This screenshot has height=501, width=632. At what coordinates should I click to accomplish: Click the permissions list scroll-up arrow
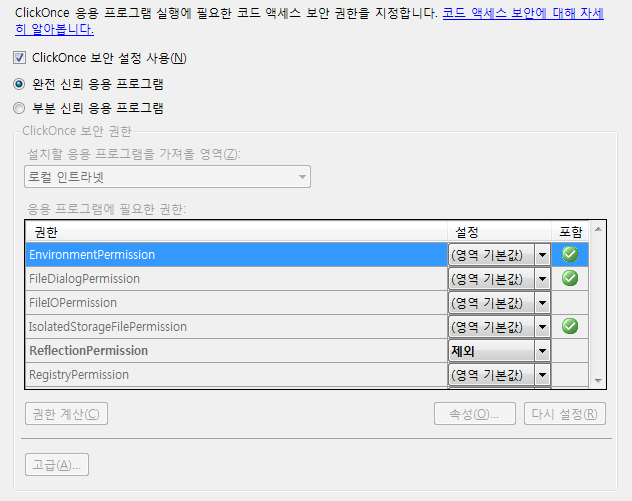click(598, 229)
